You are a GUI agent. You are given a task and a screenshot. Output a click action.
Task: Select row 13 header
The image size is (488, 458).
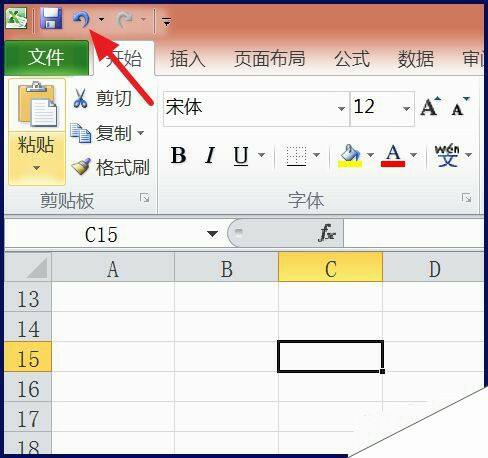coord(28,298)
